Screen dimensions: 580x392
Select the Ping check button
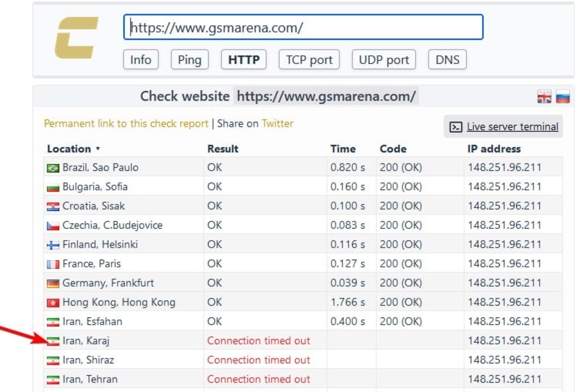(190, 59)
